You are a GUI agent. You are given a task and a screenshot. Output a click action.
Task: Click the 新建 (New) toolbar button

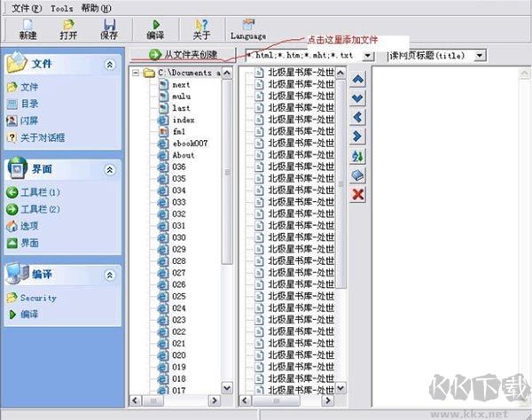tap(27, 28)
